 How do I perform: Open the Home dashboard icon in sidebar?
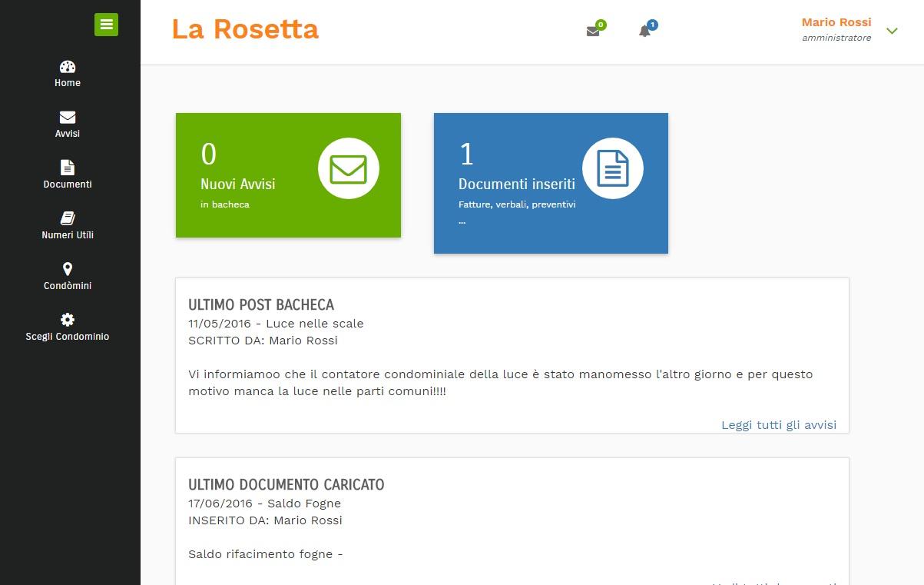[68, 67]
